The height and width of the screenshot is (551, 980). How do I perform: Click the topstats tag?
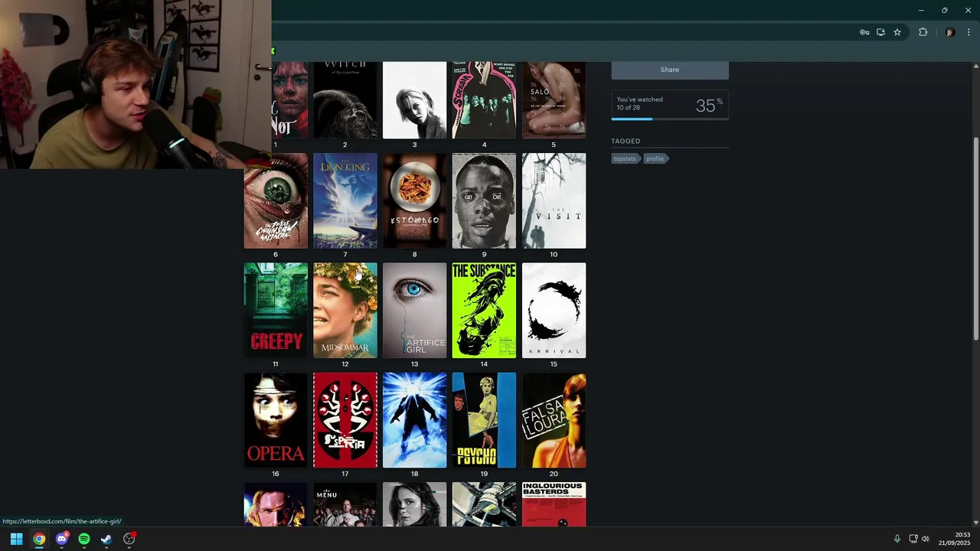click(x=625, y=158)
